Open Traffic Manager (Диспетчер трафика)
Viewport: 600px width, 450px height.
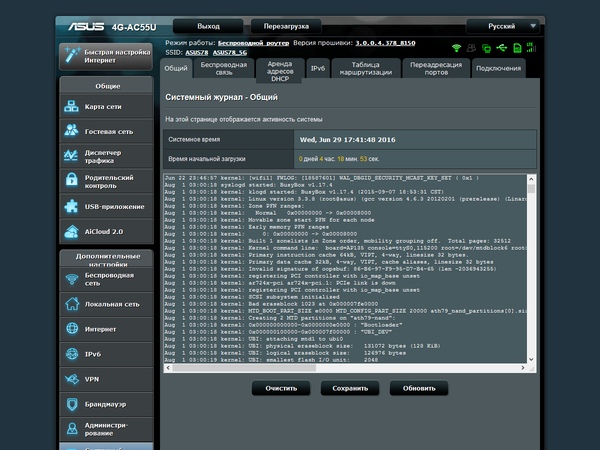[108, 157]
